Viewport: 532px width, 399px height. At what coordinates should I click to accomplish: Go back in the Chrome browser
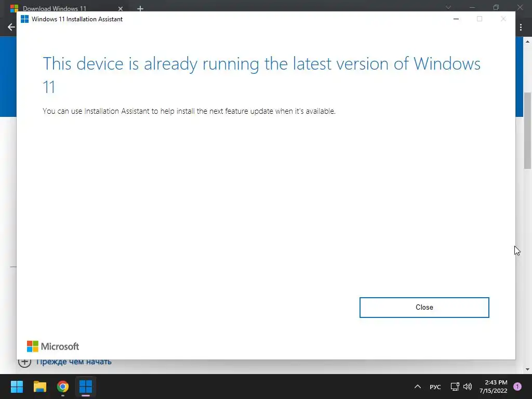point(11,27)
